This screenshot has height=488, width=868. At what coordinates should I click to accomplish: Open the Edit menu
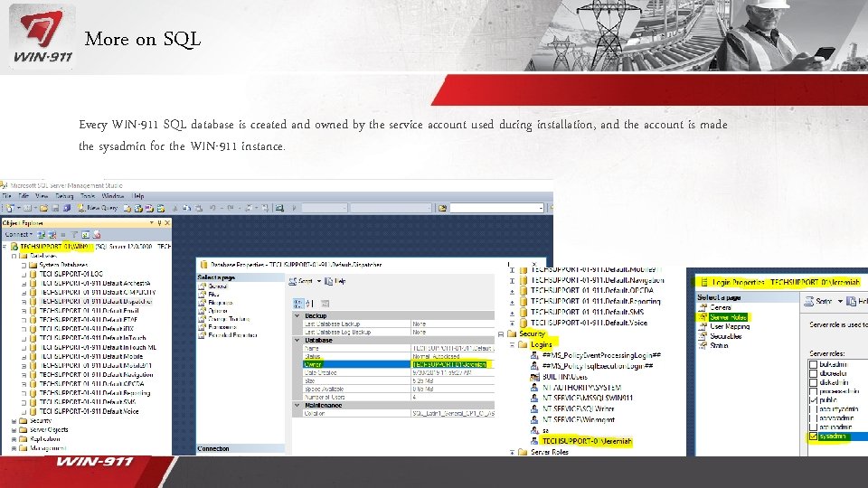click(x=24, y=196)
